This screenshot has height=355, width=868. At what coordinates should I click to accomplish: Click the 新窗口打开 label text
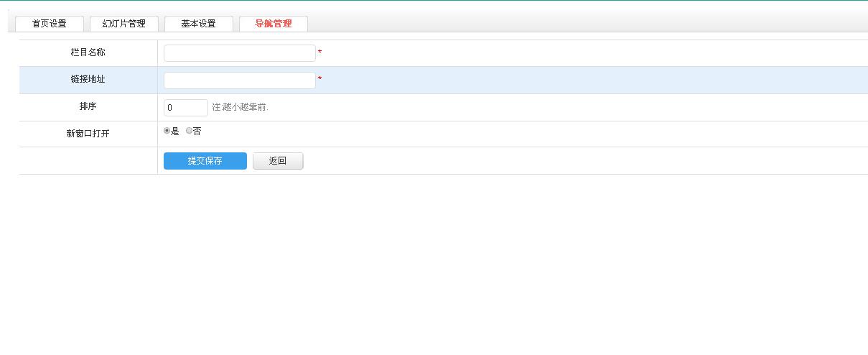pos(88,134)
